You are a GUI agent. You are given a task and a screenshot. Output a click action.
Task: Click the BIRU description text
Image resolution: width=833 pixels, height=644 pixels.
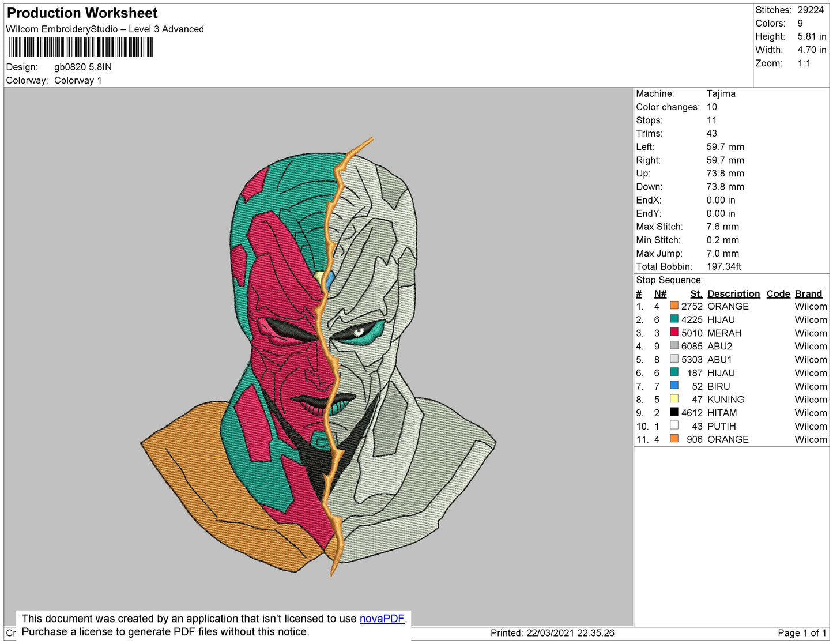pyautogui.click(x=718, y=386)
